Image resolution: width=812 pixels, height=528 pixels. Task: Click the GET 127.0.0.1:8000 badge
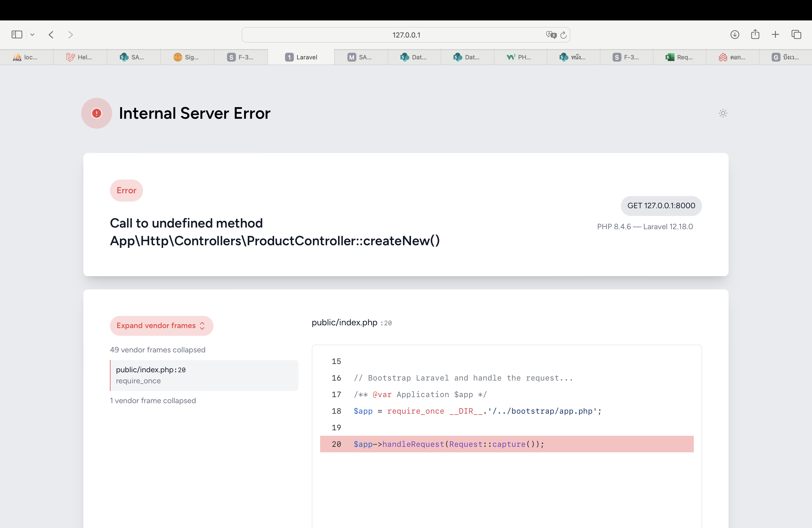tap(661, 206)
